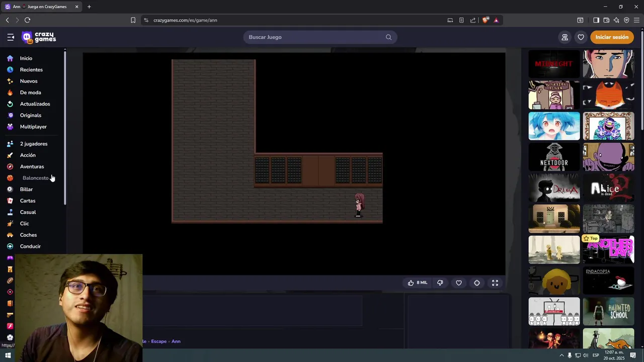Go to CrazyGames home via logo
This screenshot has width=644, height=362.
click(x=39, y=37)
